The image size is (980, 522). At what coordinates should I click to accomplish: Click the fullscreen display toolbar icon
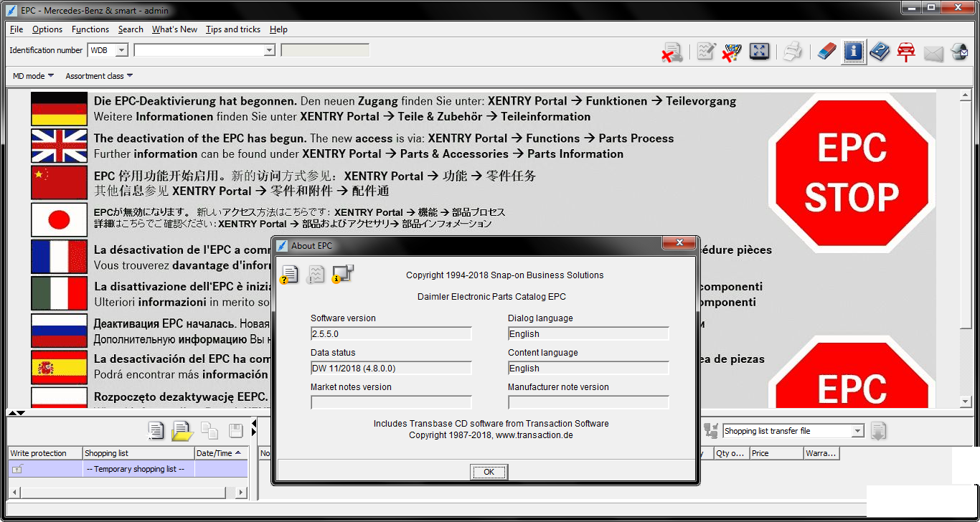(759, 51)
